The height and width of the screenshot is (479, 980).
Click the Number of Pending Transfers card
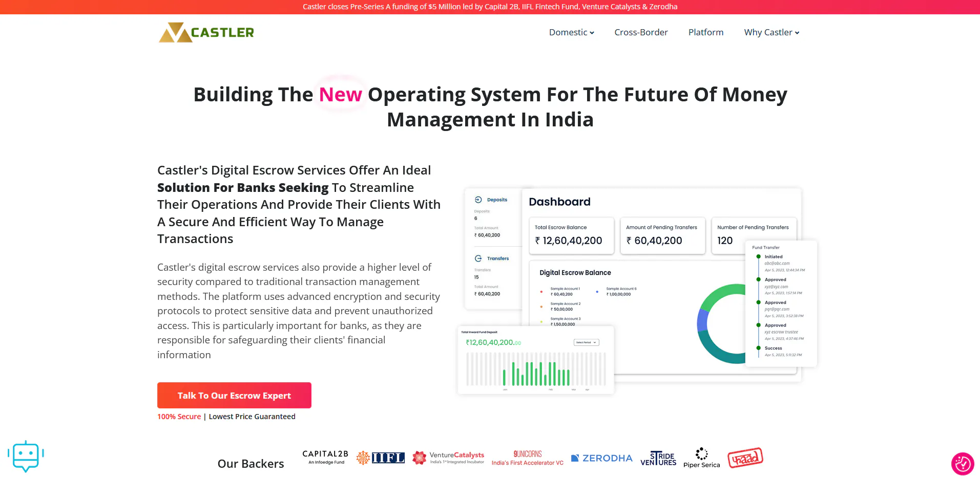tap(754, 235)
